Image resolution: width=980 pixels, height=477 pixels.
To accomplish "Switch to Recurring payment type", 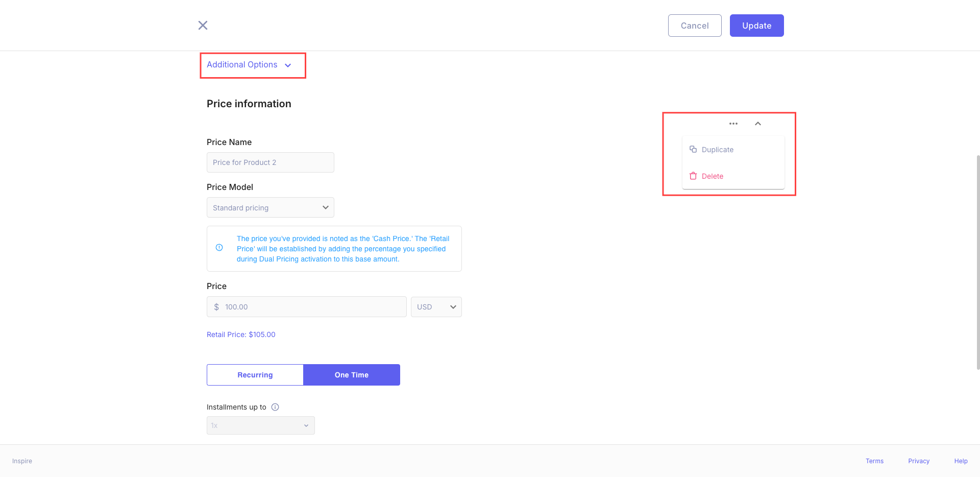I will coord(255,375).
